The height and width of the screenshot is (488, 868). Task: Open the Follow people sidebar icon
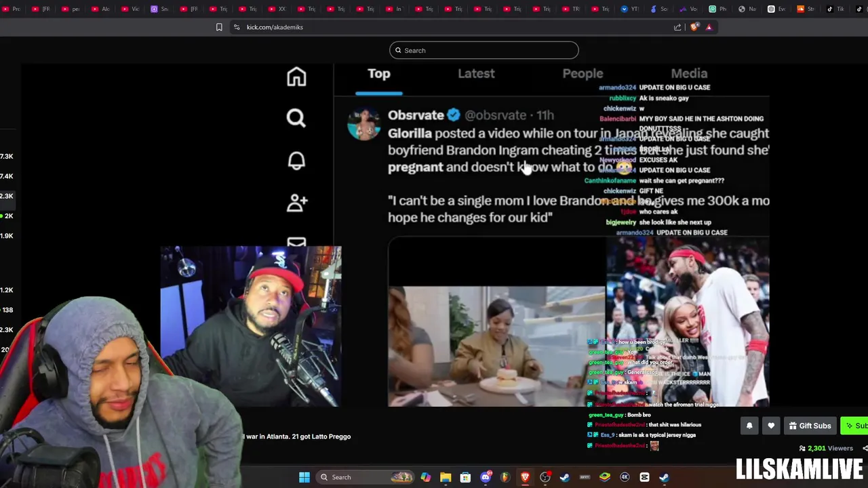coord(297,202)
